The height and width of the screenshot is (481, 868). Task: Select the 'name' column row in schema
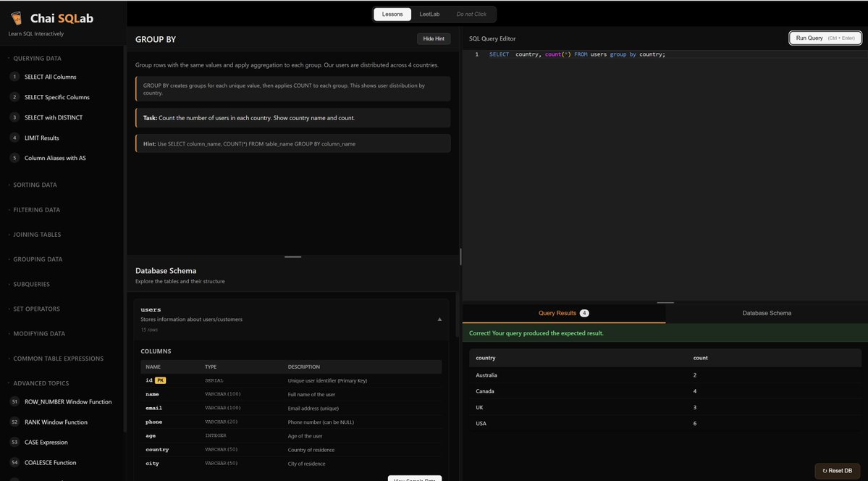click(x=291, y=395)
